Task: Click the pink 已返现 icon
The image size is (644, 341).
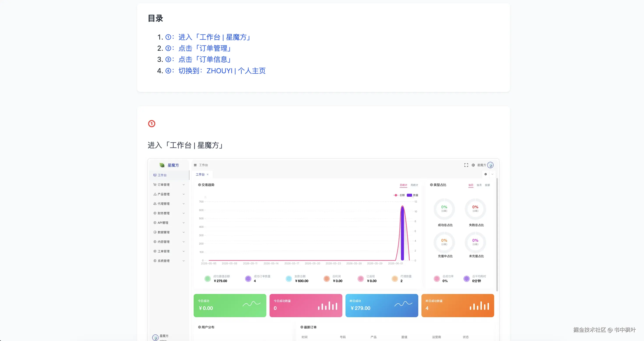Action: 361,278
